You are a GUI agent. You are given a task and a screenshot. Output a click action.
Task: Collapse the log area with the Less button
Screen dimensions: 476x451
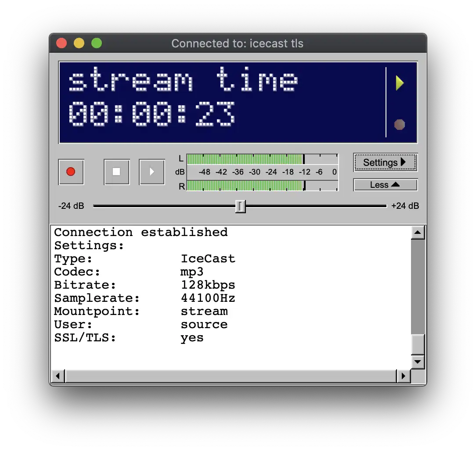pyautogui.click(x=385, y=185)
